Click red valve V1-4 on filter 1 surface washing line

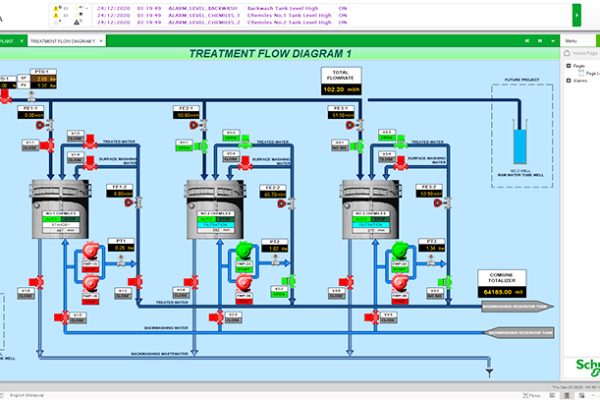pos(90,163)
